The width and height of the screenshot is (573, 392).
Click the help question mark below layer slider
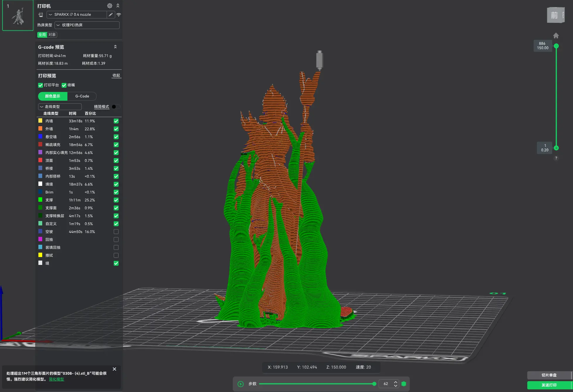click(556, 158)
